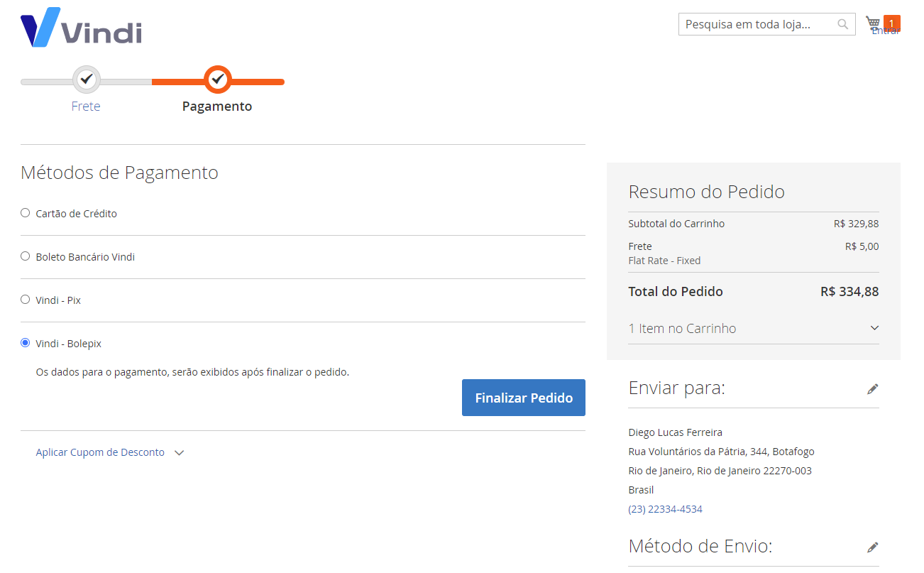Choose Vindi - Pix payment method

26,300
